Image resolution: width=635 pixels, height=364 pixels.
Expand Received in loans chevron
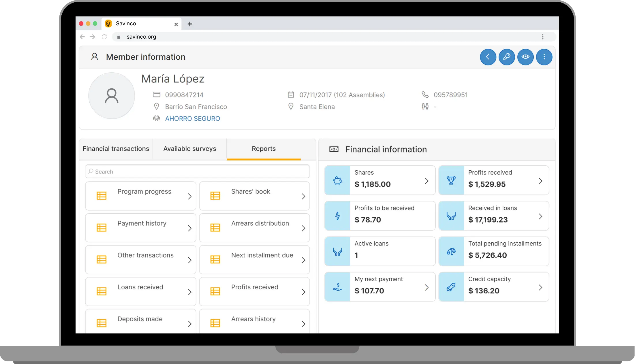[x=540, y=216]
